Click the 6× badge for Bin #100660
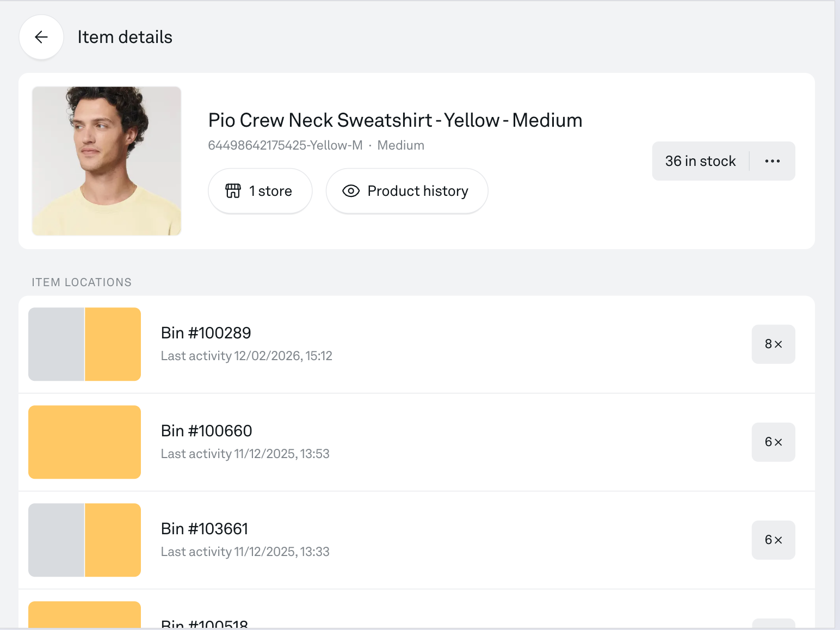The image size is (840, 630). tap(773, 442)
